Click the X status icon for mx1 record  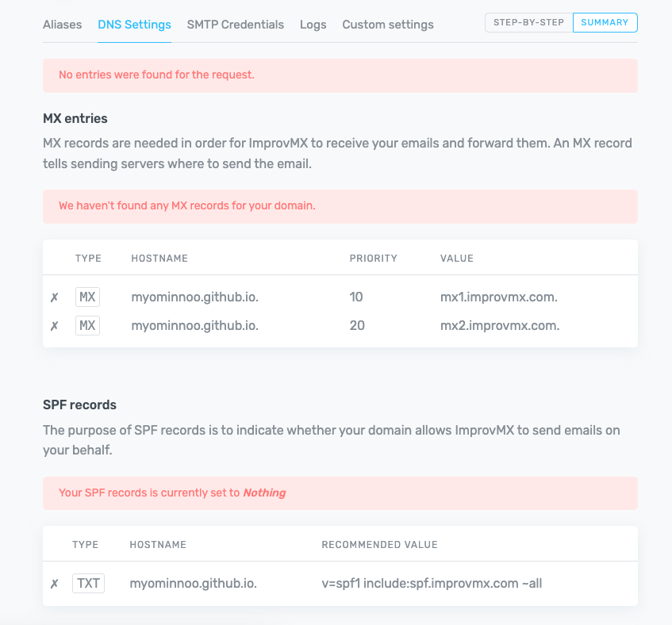point(55,298)
